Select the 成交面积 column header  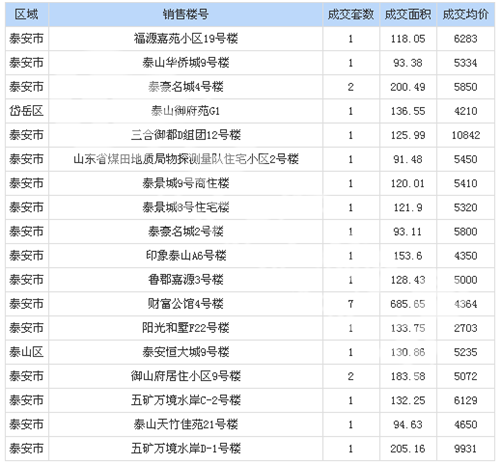(x=408, y=14)
